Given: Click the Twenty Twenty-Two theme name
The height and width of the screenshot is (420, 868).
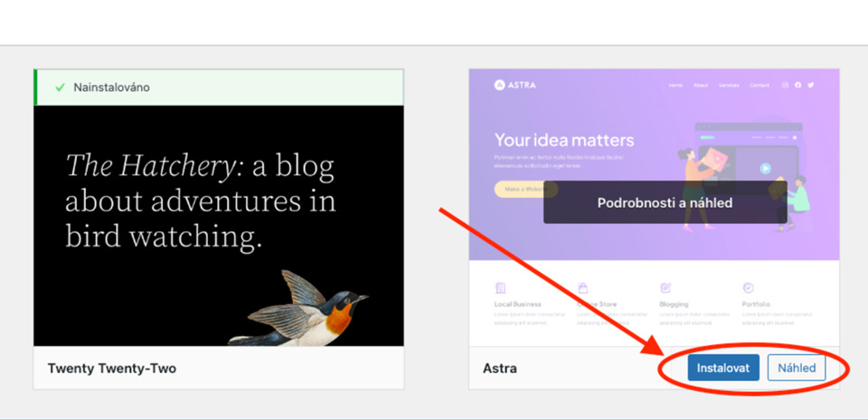Looking at the screenshot, I should 112,368.
